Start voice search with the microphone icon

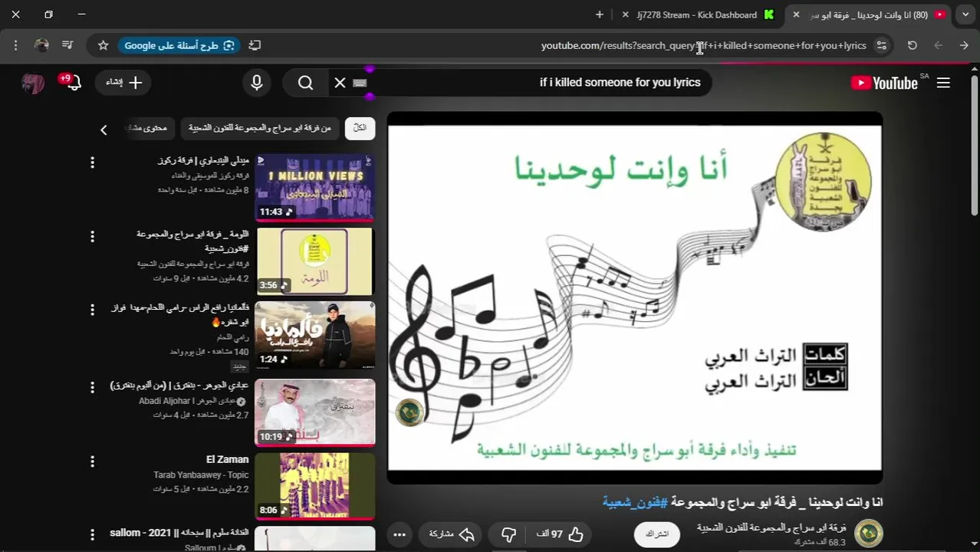[x=257, y=83]
